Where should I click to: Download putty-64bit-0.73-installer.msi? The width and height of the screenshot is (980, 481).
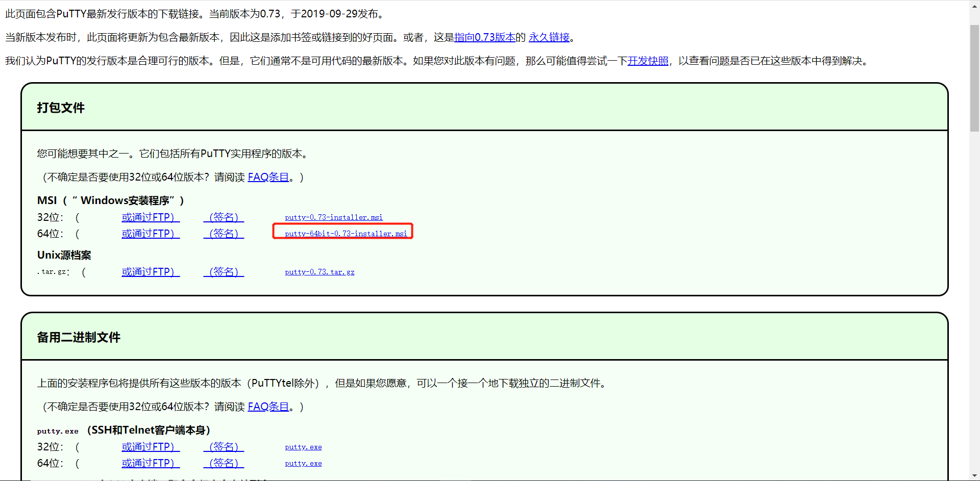coord(346,234)
